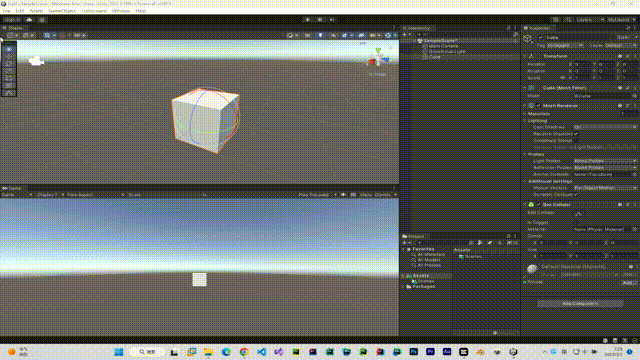
Task: Open Photoshop from the Windows taskbar
Action: coord(413,352)
